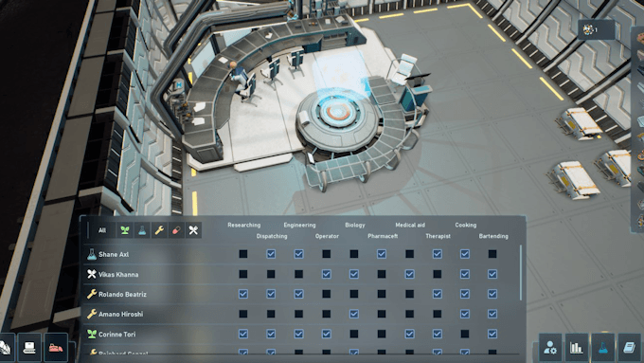Select crew member Shane Axl

[x=114, y=254]
